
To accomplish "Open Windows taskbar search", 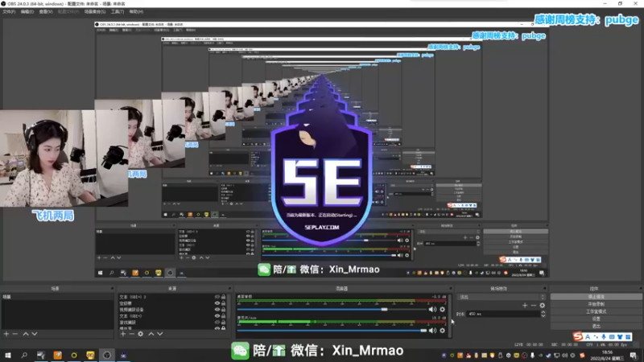I will [24, 355].
